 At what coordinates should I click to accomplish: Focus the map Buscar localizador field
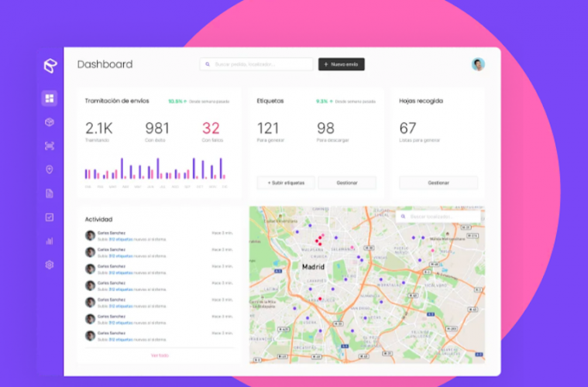(x=438, y=217)
